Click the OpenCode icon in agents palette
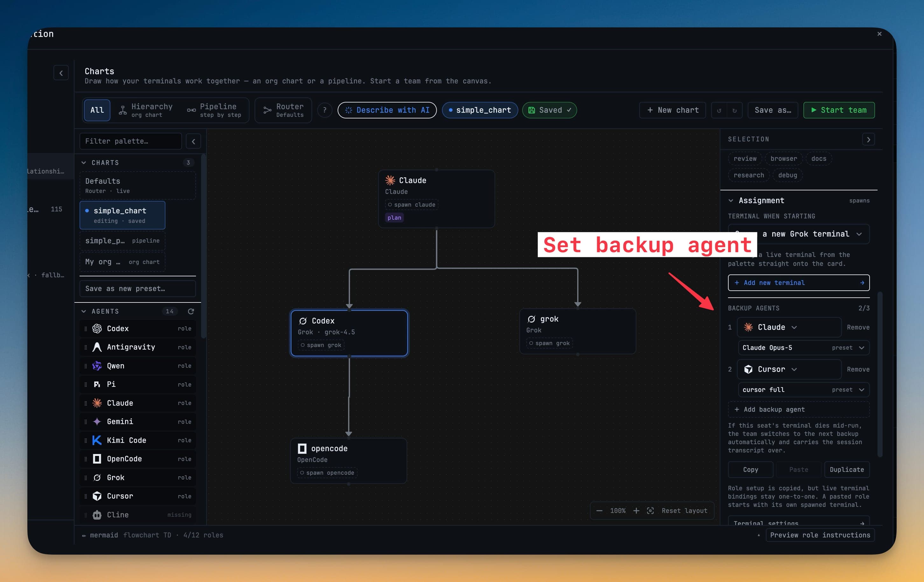Viewport: 924px width, 582px height. (97, 459)
